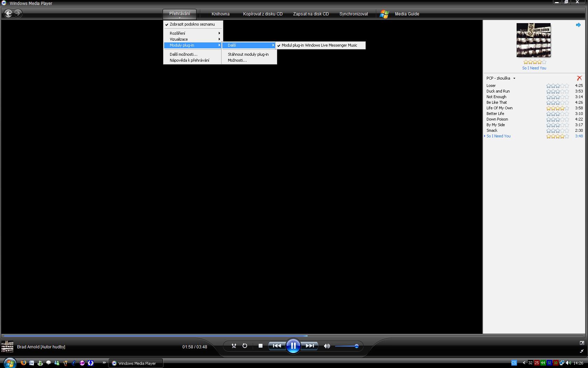Launch Word from quick launch

tap(32, 363)
